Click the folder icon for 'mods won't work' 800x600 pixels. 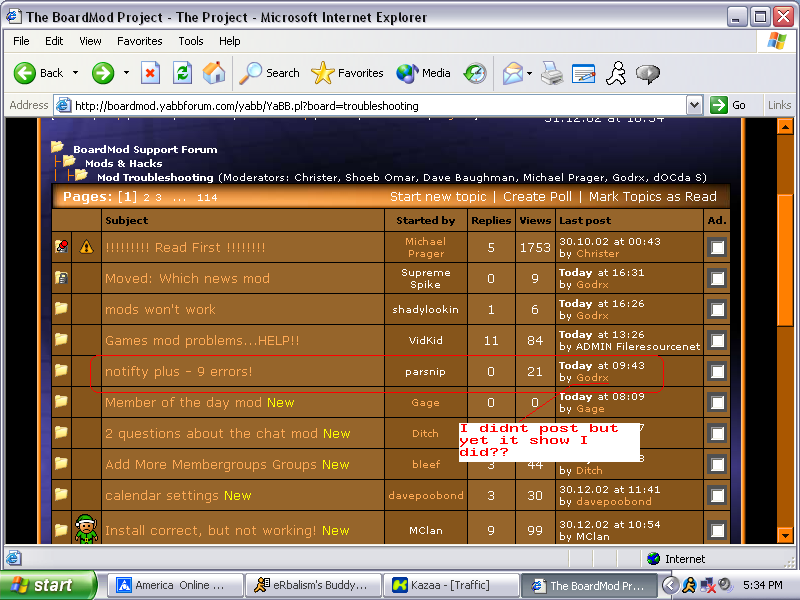tap(61, 308)
